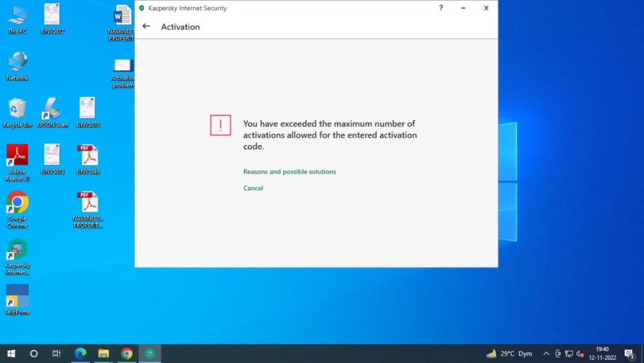Open Task View in taskbar

click(57, 353)
